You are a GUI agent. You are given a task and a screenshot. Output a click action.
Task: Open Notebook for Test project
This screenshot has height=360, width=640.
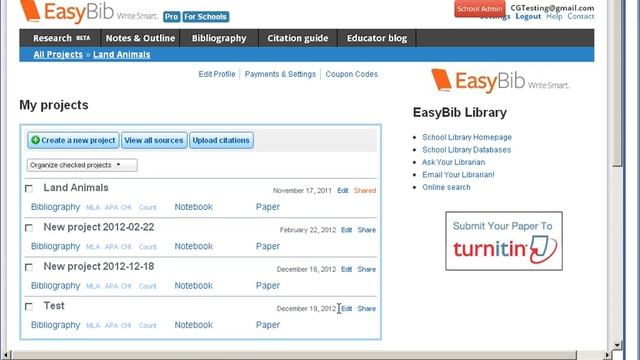193,325
